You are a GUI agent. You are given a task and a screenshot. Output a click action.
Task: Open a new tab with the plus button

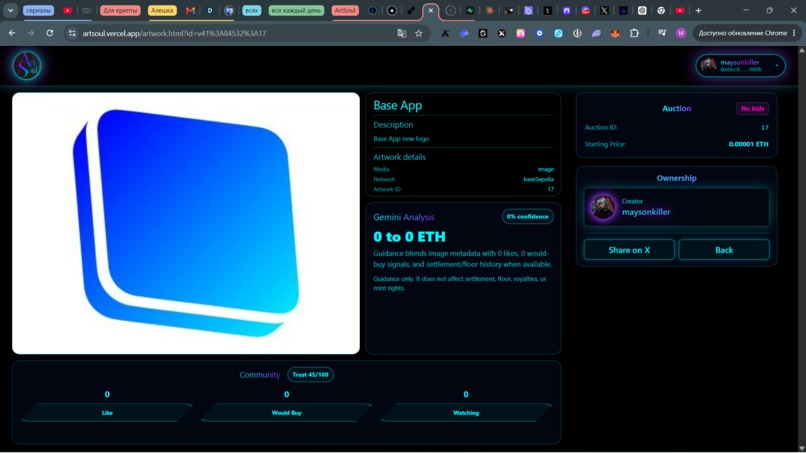[698, 10]
